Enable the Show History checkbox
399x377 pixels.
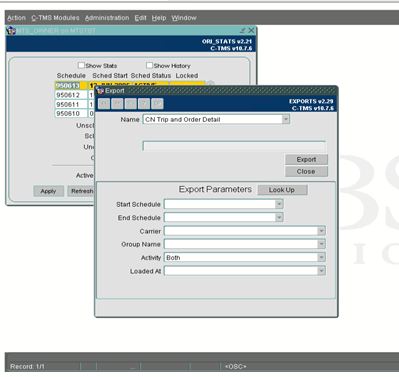click(x=149, y=65)
